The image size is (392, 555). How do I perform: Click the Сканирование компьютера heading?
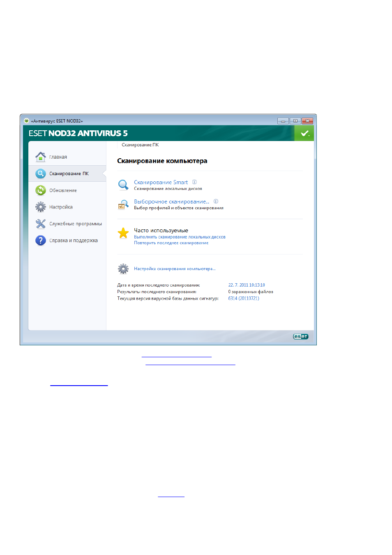pyautogui.click(x=162, y=161)
